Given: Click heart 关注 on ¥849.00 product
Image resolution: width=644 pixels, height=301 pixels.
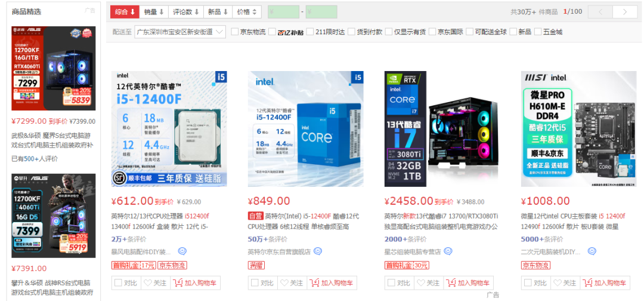Looking at the screenshot, I should (292, 283).
